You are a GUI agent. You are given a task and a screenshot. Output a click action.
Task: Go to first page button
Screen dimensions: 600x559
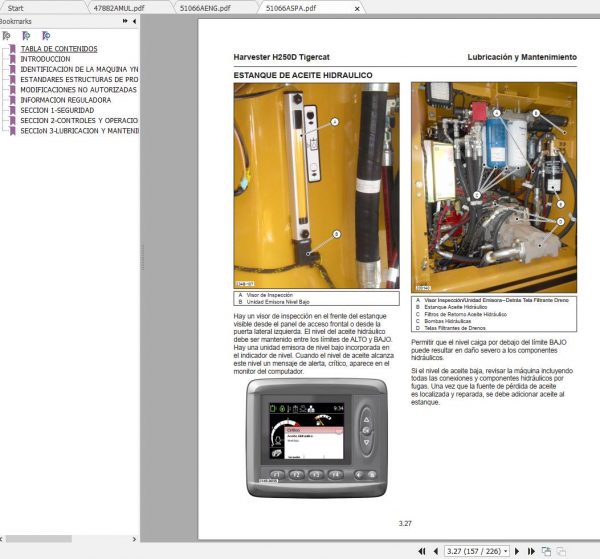[x=422, y=551]
